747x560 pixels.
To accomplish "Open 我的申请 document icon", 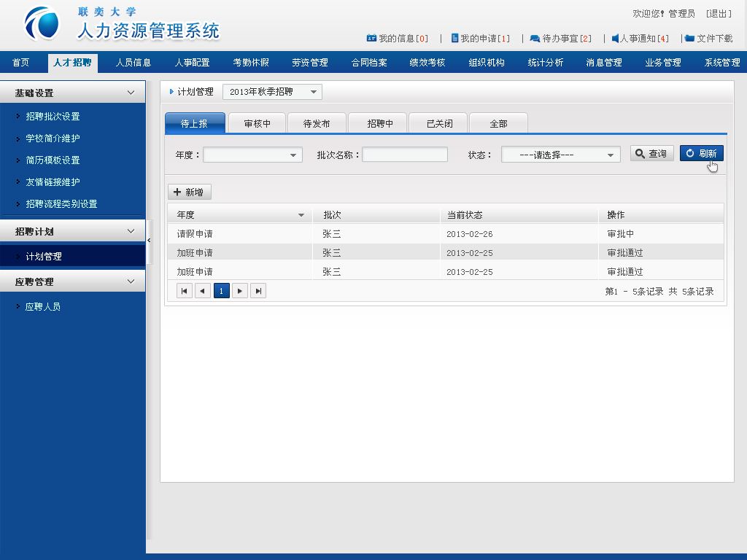I will pos(455,38).
